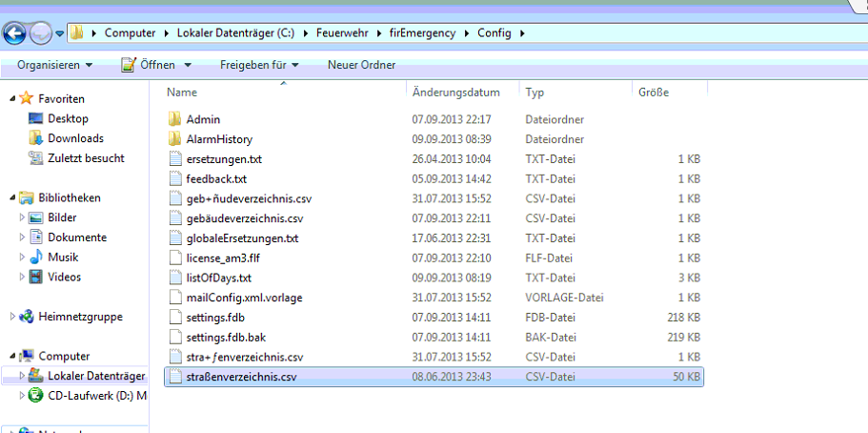This screenshot has height=433, width=868.
Task: Expand the Heimnetzgruppe tree node
Action: (11, 317)
